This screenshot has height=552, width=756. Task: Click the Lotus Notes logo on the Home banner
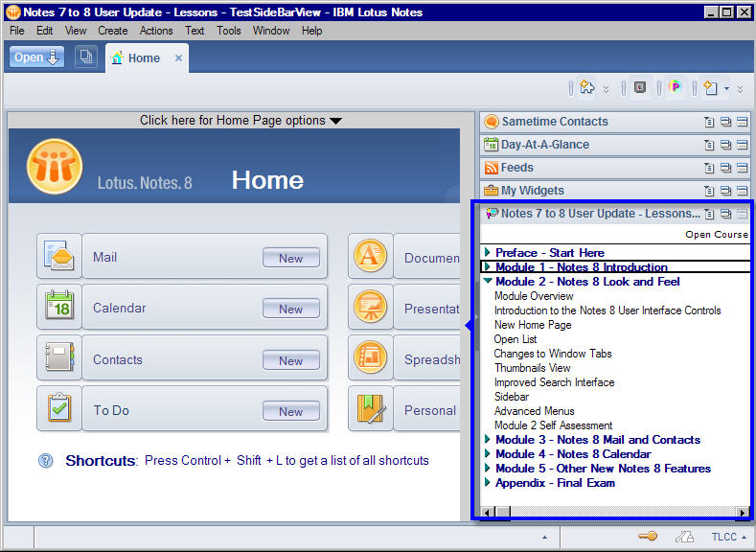tap(55, 167)
